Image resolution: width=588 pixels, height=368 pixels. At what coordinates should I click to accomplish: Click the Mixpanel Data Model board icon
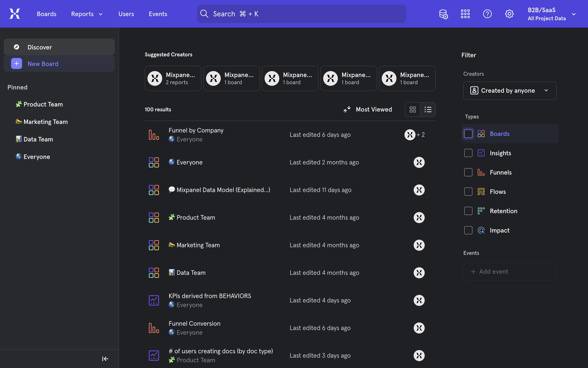(x=154, y=190)
